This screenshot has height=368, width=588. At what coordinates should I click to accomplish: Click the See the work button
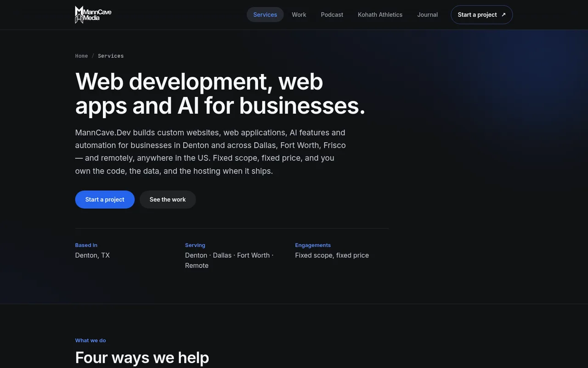[168, 200]
